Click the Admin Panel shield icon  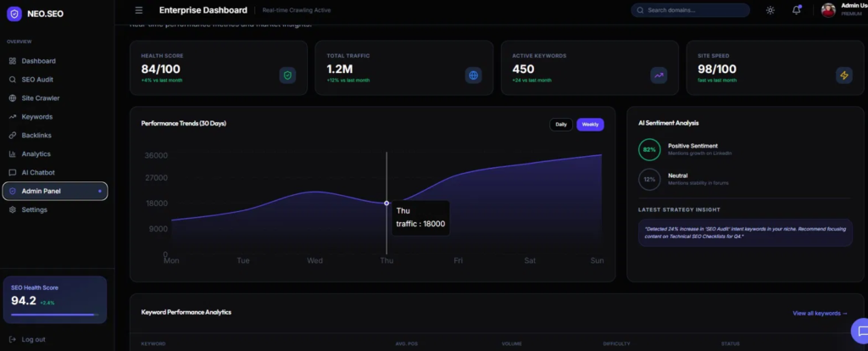pos(13,191)
